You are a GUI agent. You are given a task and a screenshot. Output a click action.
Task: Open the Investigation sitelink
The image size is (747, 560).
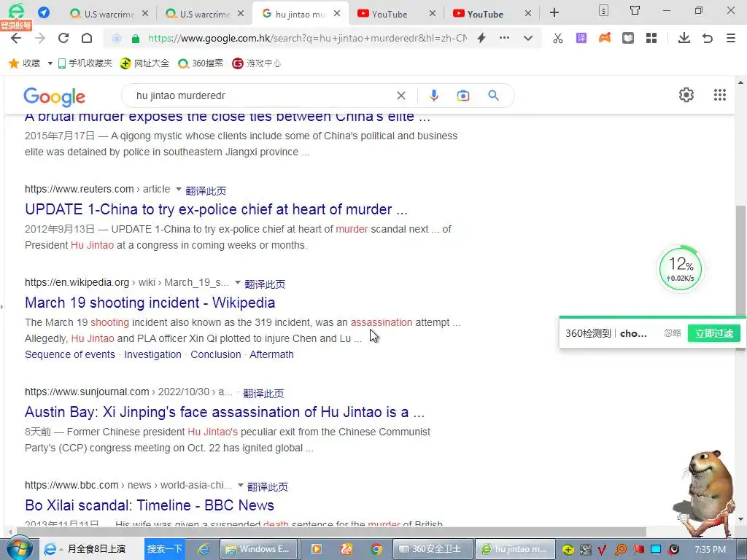click(152, 355)
